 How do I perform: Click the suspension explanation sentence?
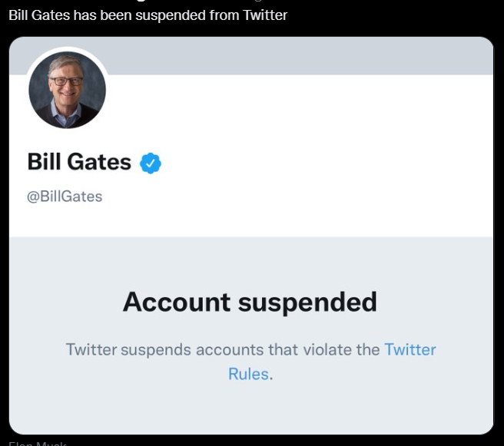click(250, 362)
